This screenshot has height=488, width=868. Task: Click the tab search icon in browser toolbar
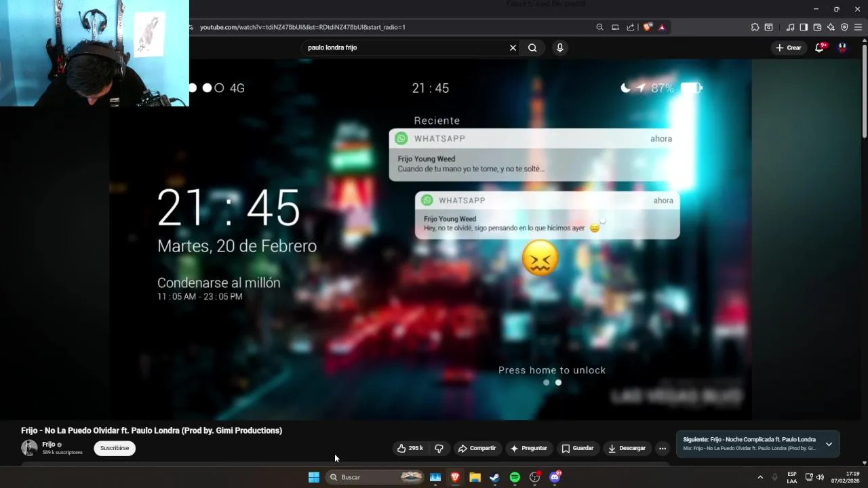[768, 27]
